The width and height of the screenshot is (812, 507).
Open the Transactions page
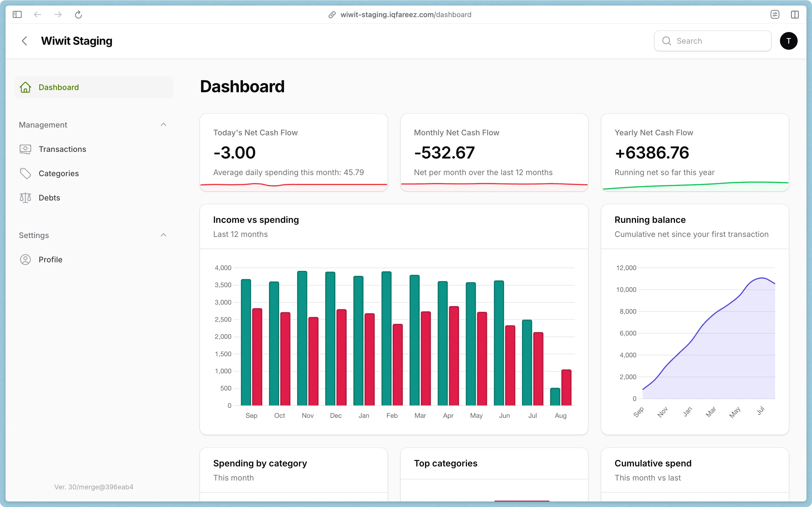[94, 149]
